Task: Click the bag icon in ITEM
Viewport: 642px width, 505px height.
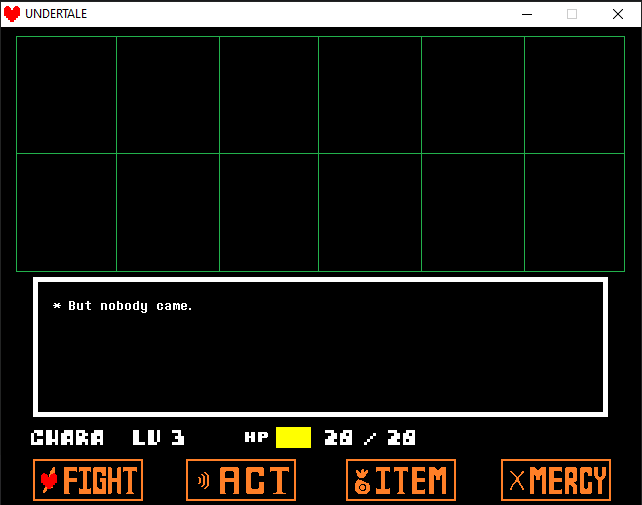Action: (362, 481)
